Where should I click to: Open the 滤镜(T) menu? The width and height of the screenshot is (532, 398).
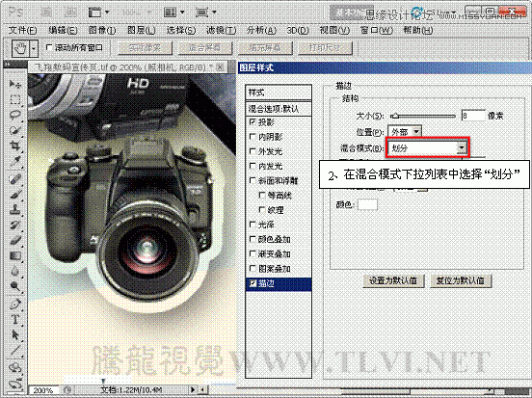(222, 30)
